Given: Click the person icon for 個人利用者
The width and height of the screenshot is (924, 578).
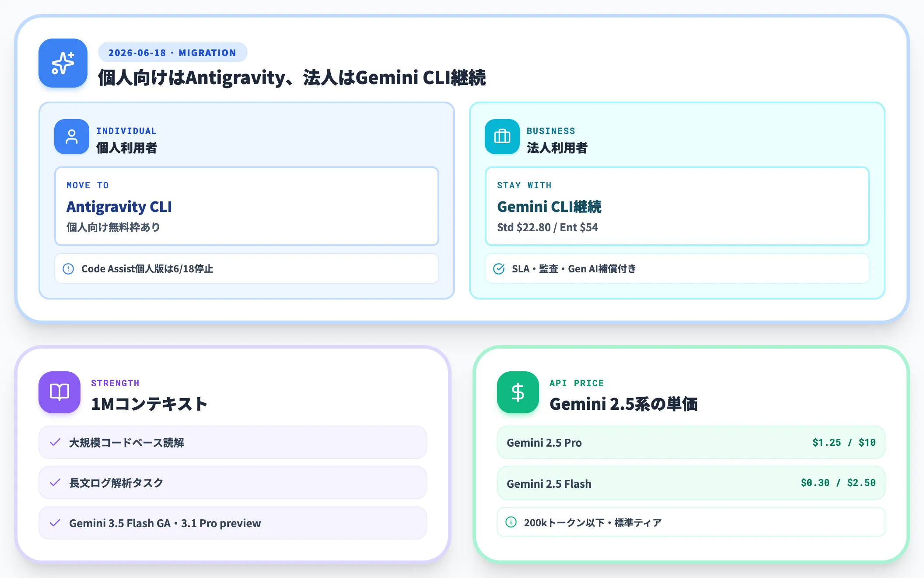Looking at the screenshot, I should [x=72, y=137].
